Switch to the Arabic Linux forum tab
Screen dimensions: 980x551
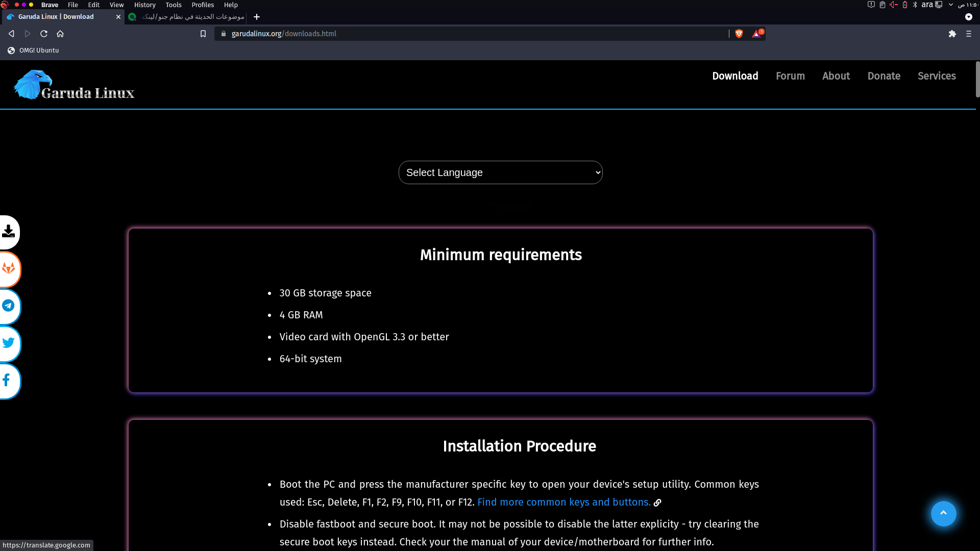pos(187,17)
